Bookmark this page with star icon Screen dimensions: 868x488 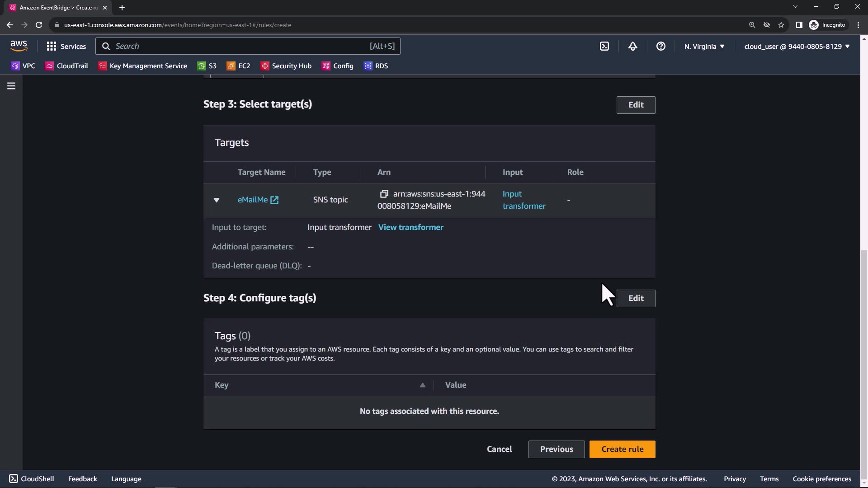click(x=781, y=25)
